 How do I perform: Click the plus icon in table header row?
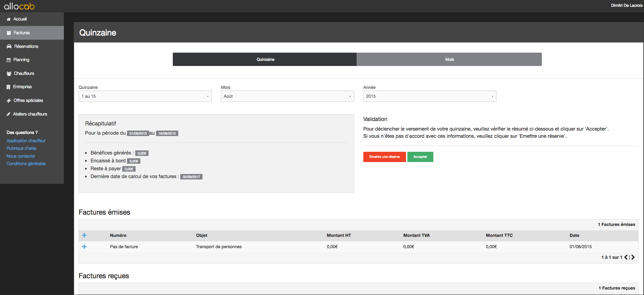[x=84, y=235]
